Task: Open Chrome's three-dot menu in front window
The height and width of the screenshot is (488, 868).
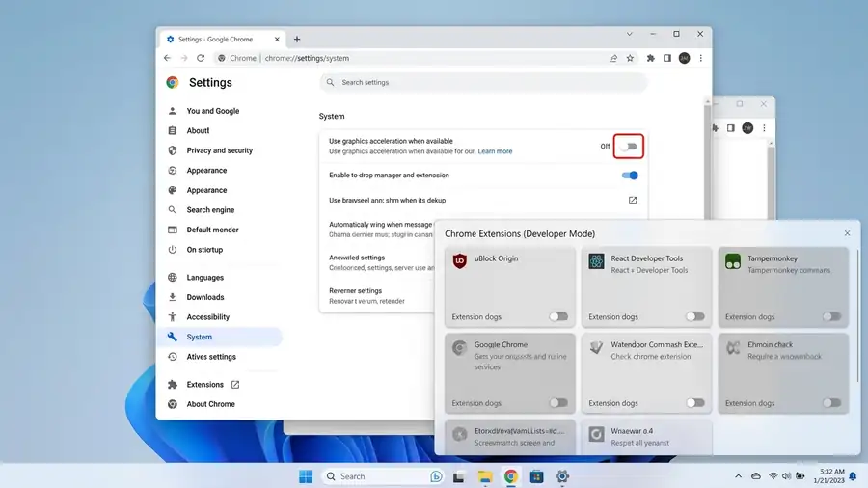Action: pos(701,58)
